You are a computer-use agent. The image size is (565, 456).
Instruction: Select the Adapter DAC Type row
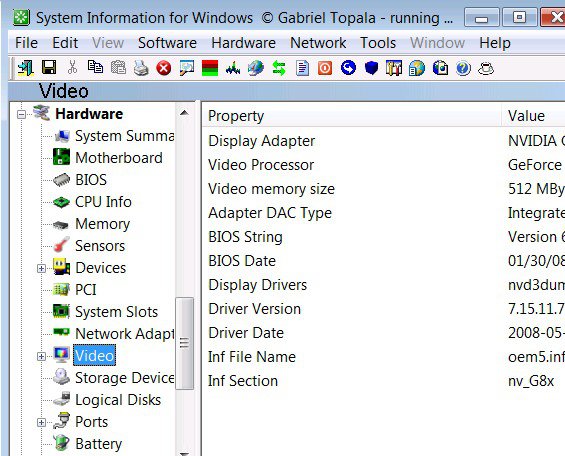[383, 213]
